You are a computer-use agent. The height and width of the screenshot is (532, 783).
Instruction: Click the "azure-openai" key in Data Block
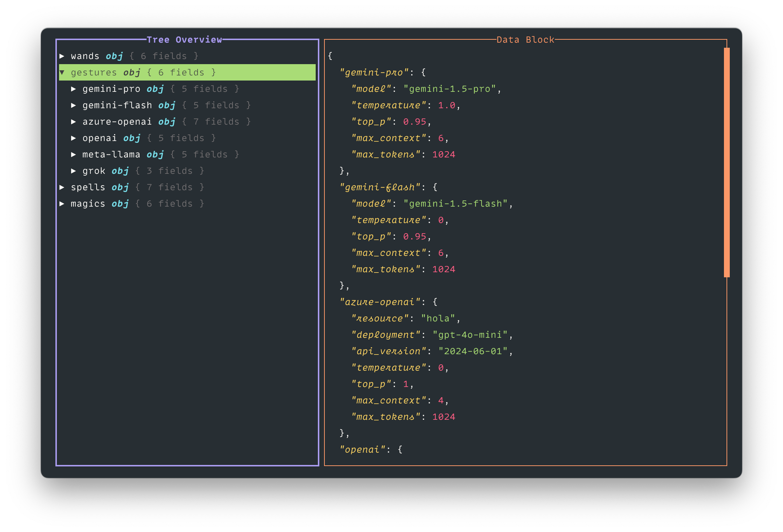pos(380,302)
